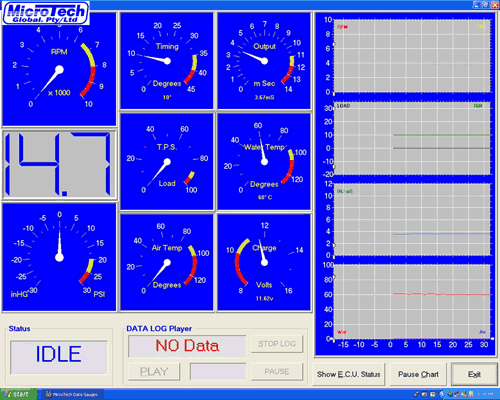Click the red Wat legend label
This screenshot has width=500, height=400.
coord(342,332)
